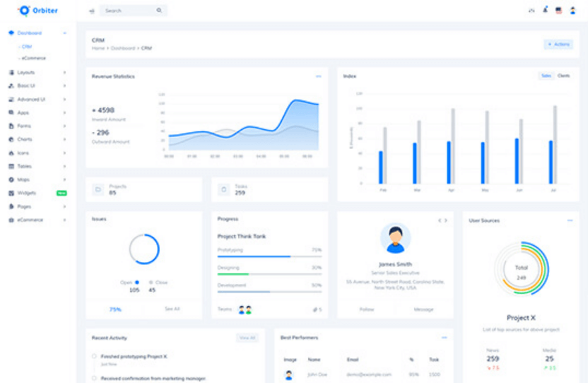
Task: Click the Layouts sidebar icon
Action: 11,72
